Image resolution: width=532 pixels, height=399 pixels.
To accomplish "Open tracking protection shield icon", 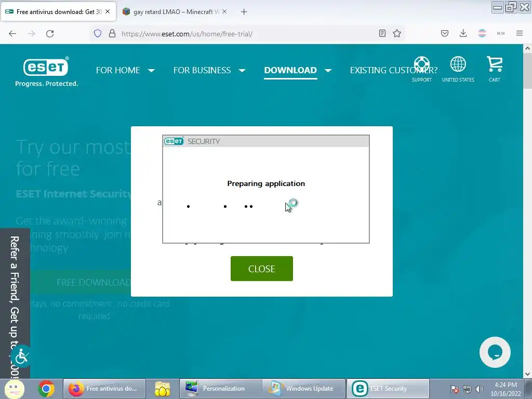I will pos(98,34).
